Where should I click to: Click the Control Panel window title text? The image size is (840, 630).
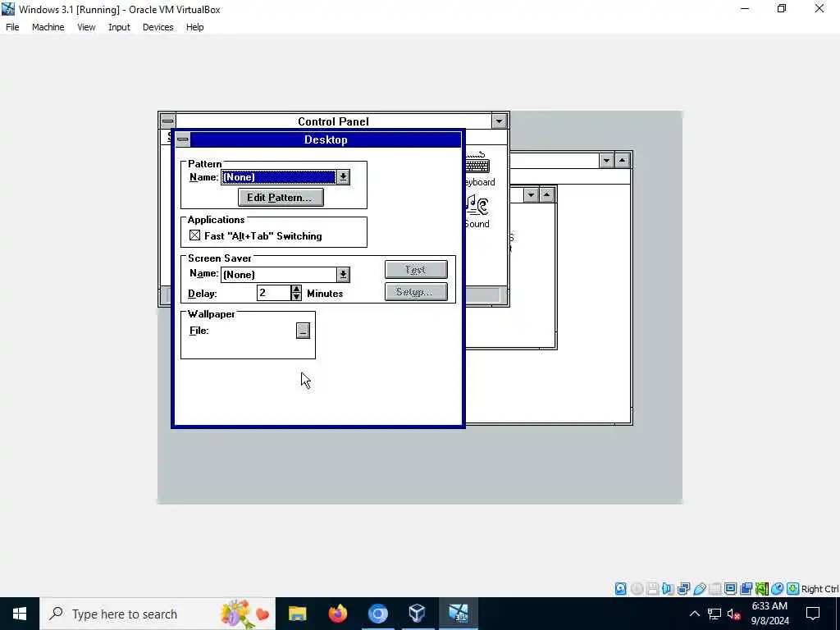333,121
